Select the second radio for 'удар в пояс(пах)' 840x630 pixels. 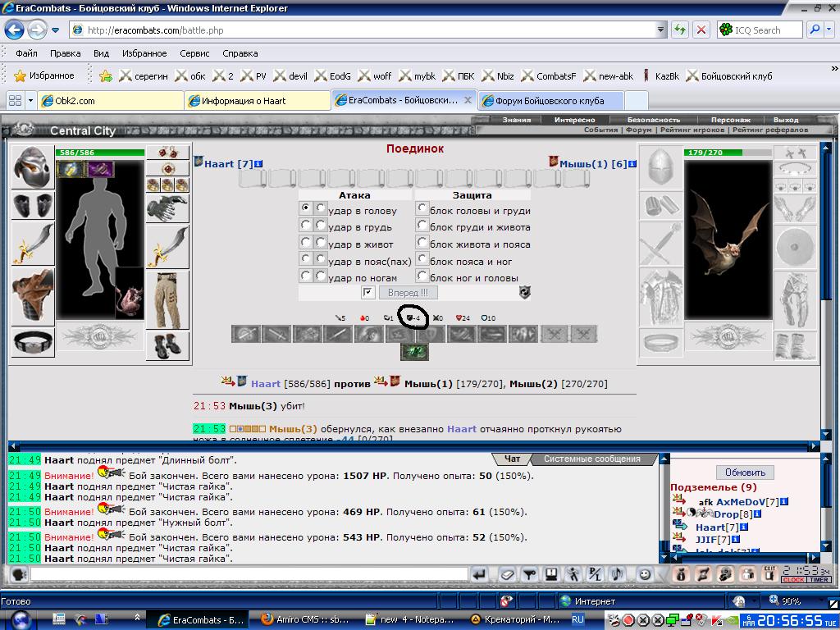tap(321, 259)
